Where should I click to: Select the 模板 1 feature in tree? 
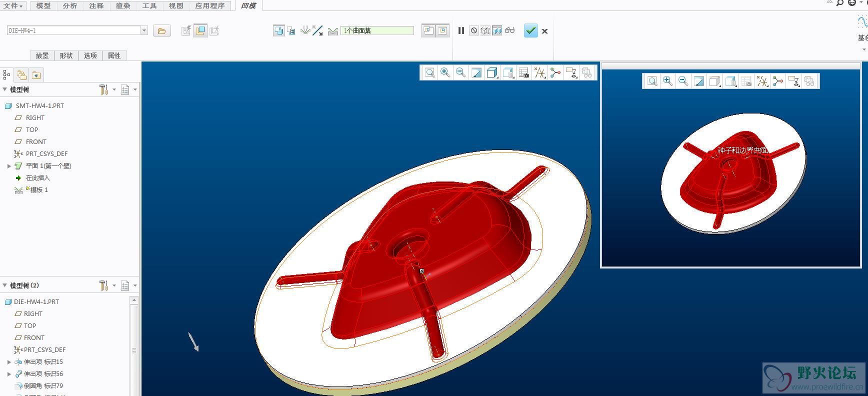point(39,189)
